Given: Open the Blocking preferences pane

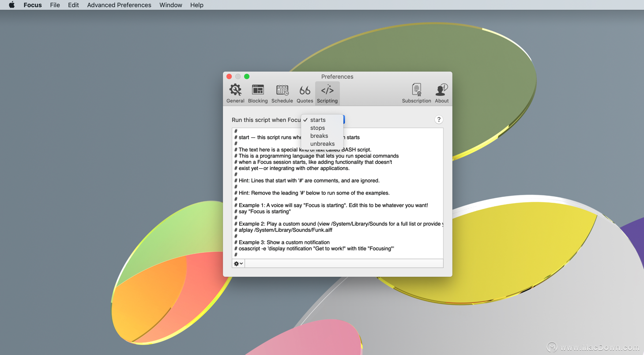Looking at the screenshot, I should click(x=258, y=94).
